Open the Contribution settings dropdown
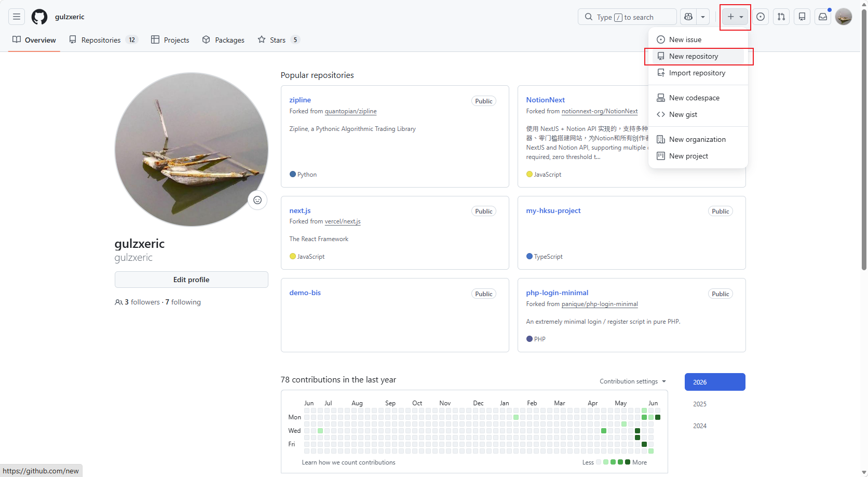 click(x=633, y=381)
